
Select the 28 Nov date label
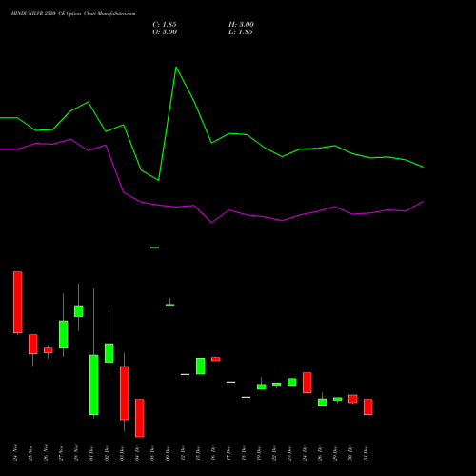(x=76, y=452)
